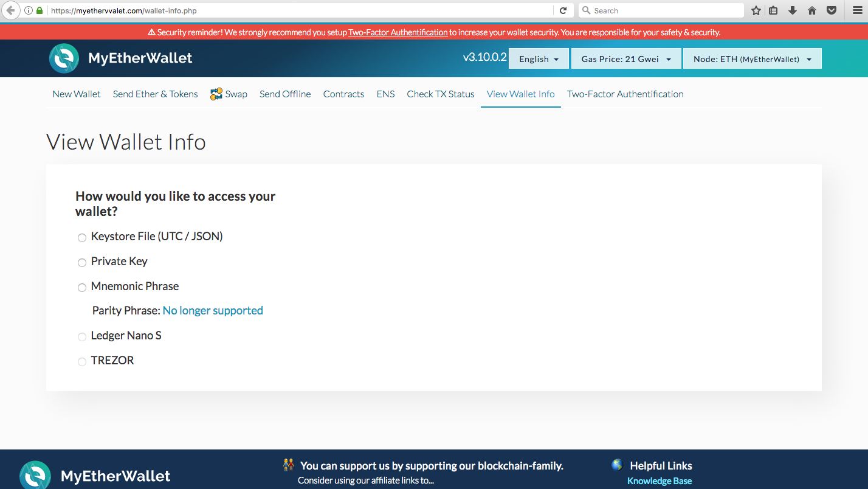Open Send Ether & Tokens tab
This screenshot has height=489, width=868.
[156, 94]
